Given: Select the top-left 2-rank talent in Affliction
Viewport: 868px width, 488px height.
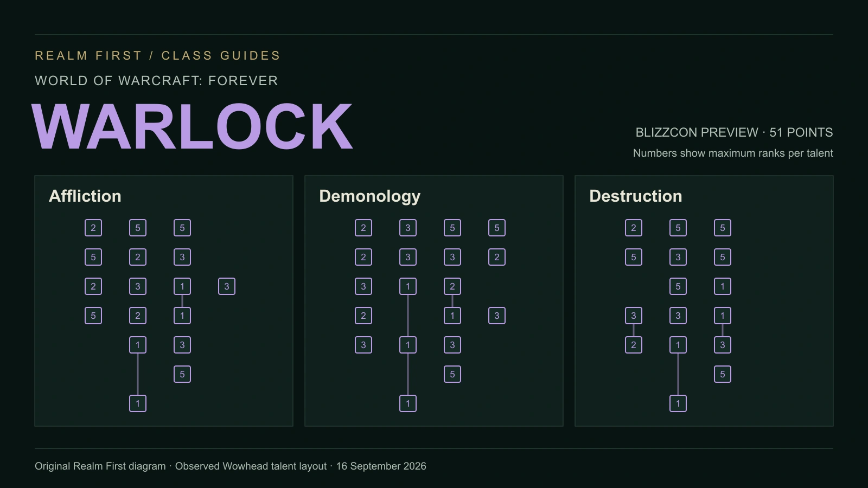Looking at the screenshot, I should 93,228.
